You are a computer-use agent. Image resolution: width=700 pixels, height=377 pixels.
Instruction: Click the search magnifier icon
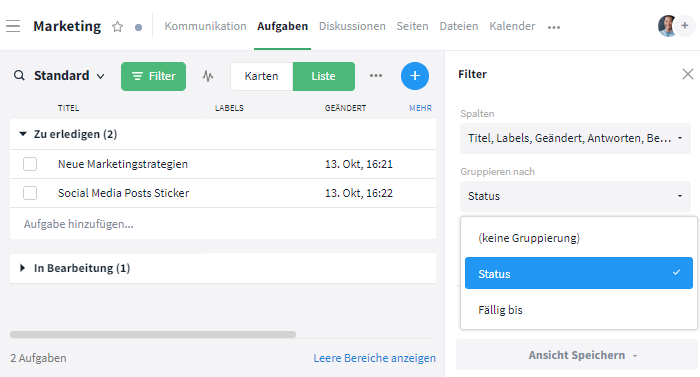[19, 75]
